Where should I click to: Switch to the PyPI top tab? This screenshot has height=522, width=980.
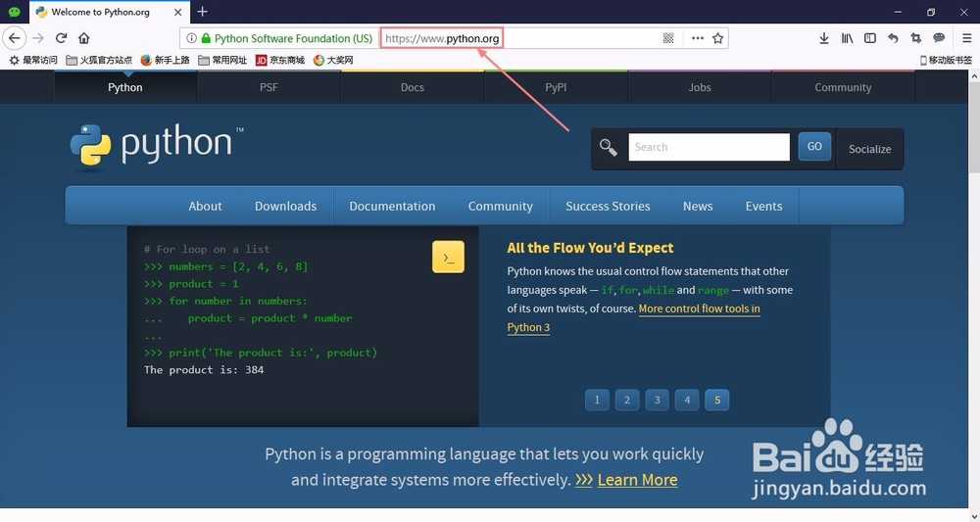(556, 87)
